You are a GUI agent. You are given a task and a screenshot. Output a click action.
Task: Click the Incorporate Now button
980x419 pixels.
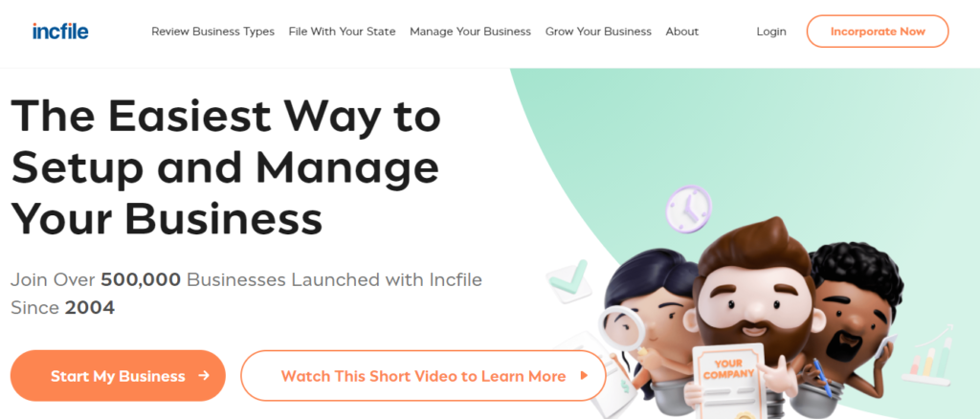tap(878, 32)
